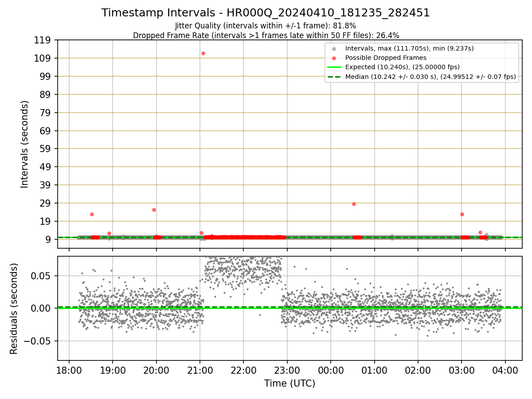Click the '18:00' x-axis tick label
The height and width of the screenshot is (399, 532).
point(69,370)
